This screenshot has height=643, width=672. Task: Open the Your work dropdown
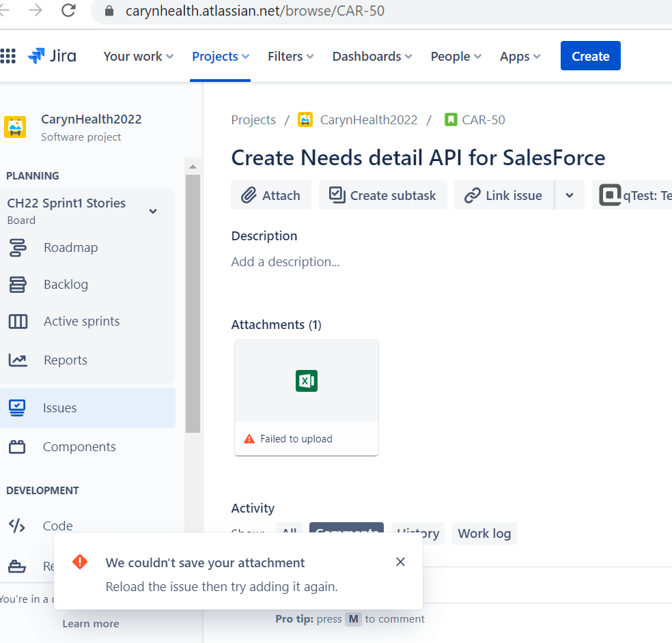click(139, 56)
